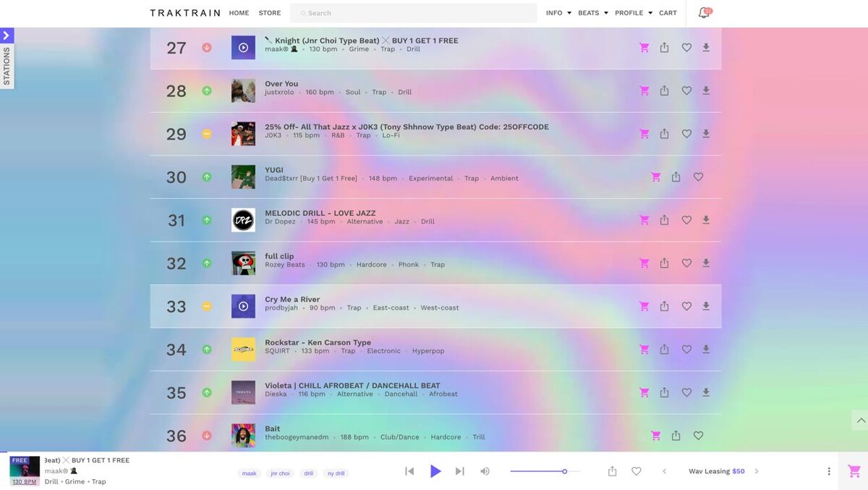The height and width of the screenshot is (490, 868).
Task: Add Cry Me a River to cart
Action: coord(644,306)
